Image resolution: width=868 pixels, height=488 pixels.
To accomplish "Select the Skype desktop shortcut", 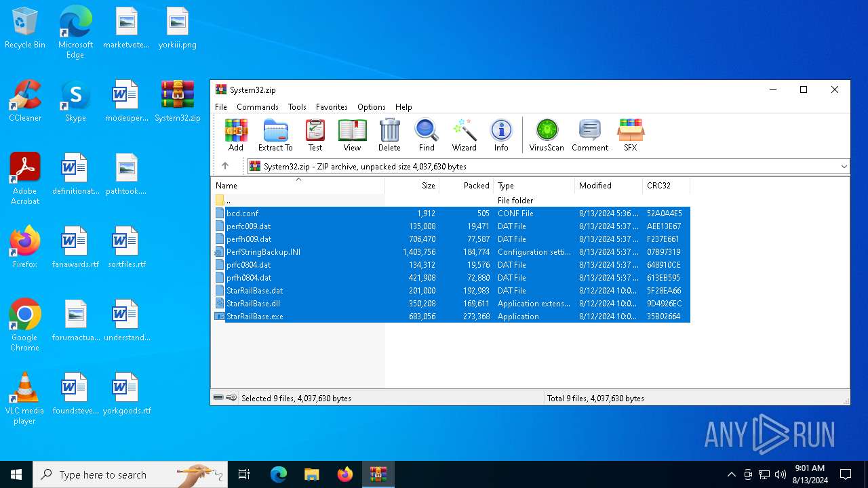I will pyautogui.click(x=75, y=102).
